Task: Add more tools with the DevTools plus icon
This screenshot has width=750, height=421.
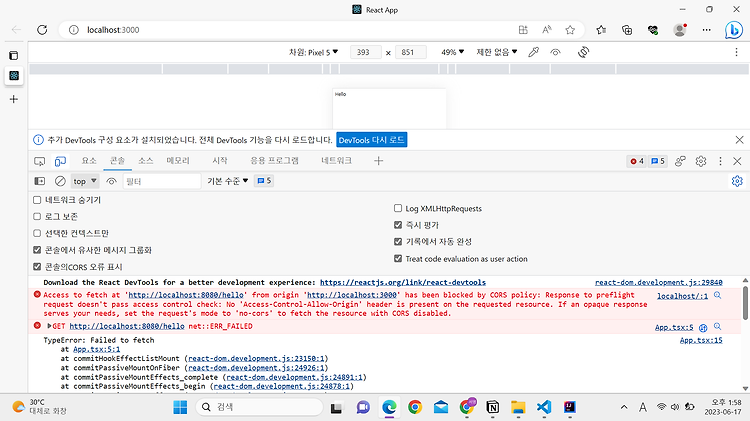Action: pyautogui.click(x=378, y=161)
